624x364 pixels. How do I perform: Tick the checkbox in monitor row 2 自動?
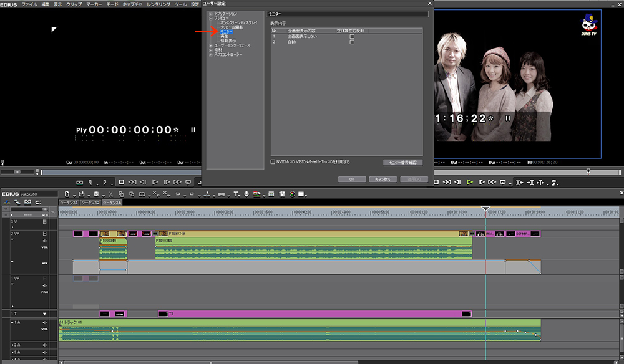coord(352,42)
